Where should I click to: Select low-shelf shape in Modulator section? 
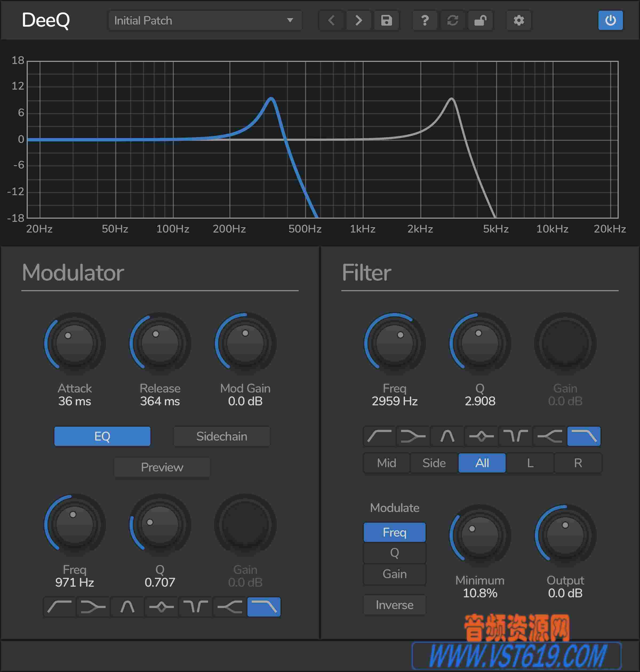(x=93, y=607)
